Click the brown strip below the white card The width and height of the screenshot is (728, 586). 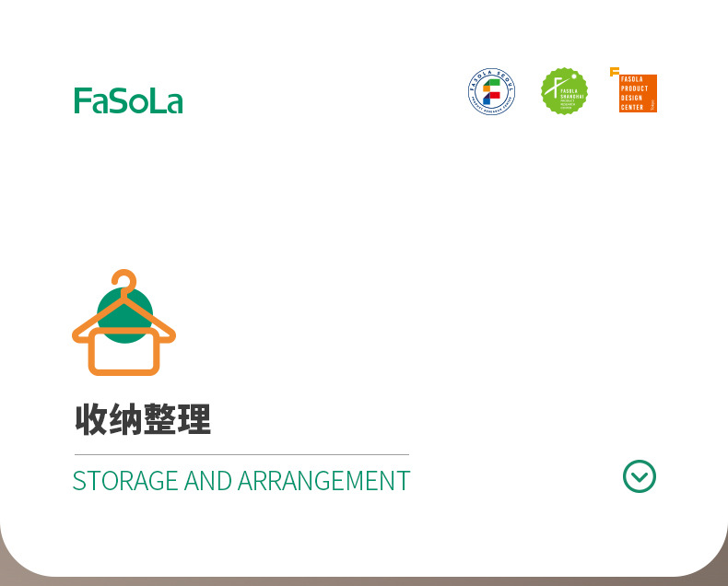click(x=364, y=581)
